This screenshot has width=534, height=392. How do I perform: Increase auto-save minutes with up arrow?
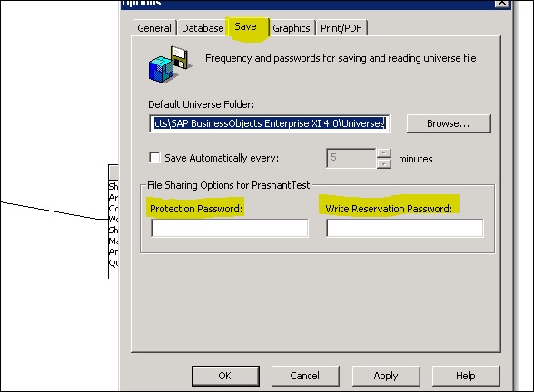click(x=384, y=152)
